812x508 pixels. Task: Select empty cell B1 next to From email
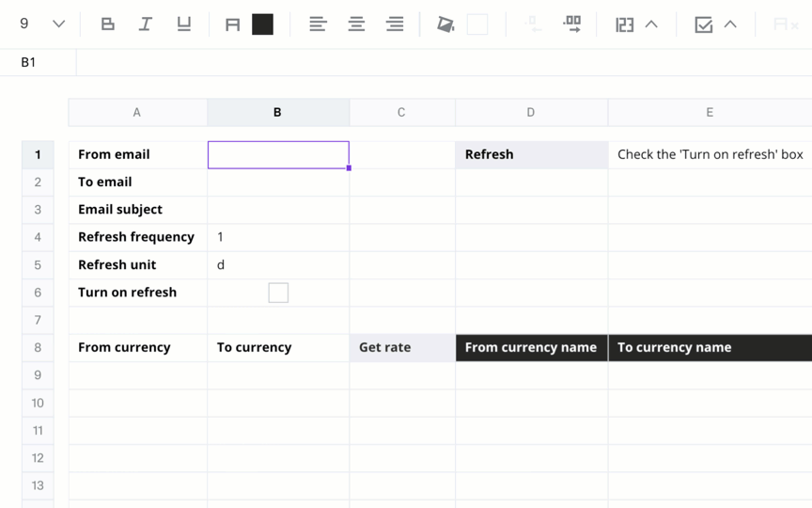point(278,155)
